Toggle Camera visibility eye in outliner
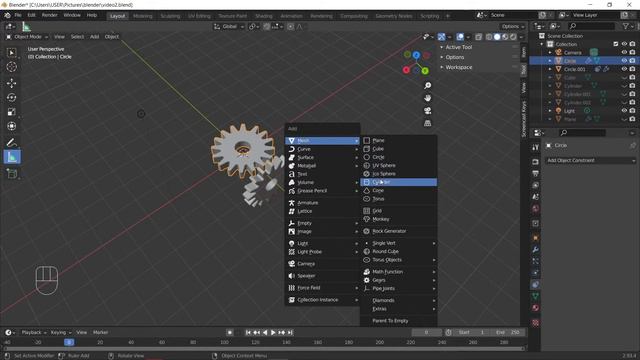The image size is (640, 360). pos(624,52)
